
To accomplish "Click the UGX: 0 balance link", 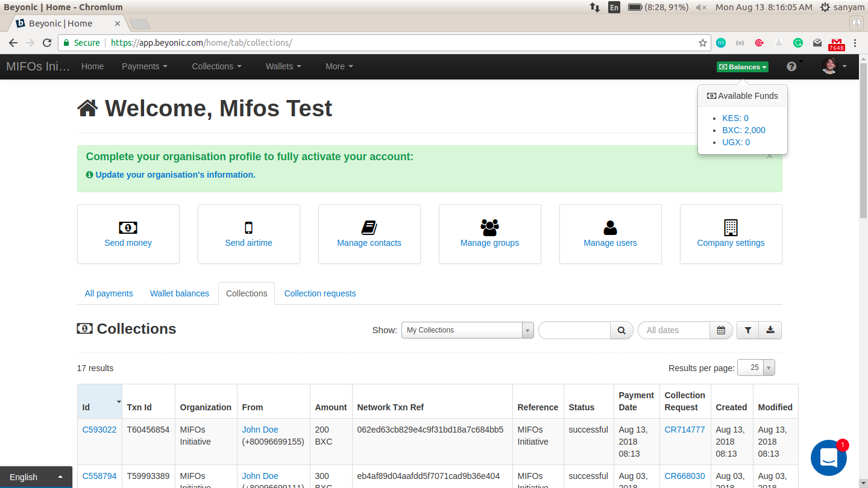I will tap(736, 142).
